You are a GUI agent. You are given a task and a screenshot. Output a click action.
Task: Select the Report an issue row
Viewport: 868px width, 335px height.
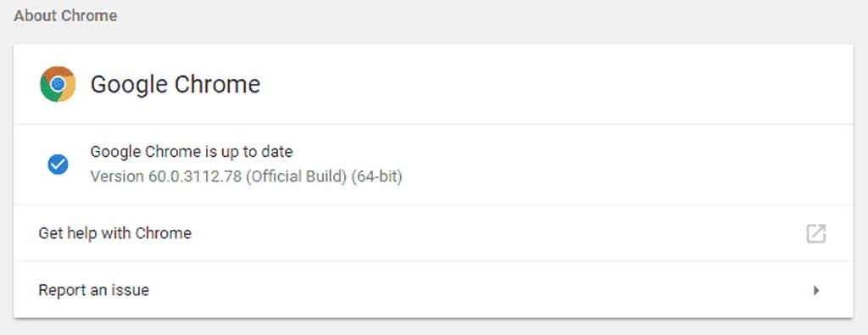(x=433, y=289)
